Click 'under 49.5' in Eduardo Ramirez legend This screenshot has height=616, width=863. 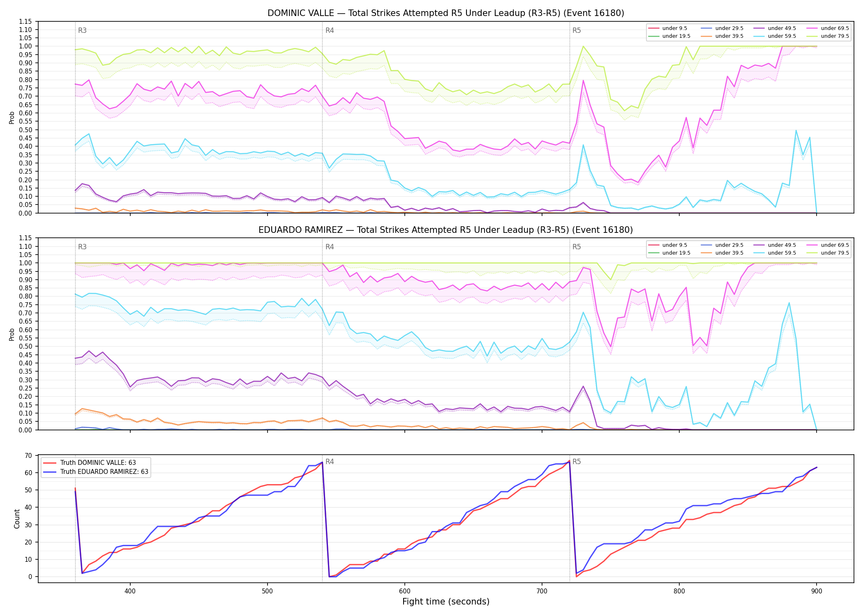782,245
